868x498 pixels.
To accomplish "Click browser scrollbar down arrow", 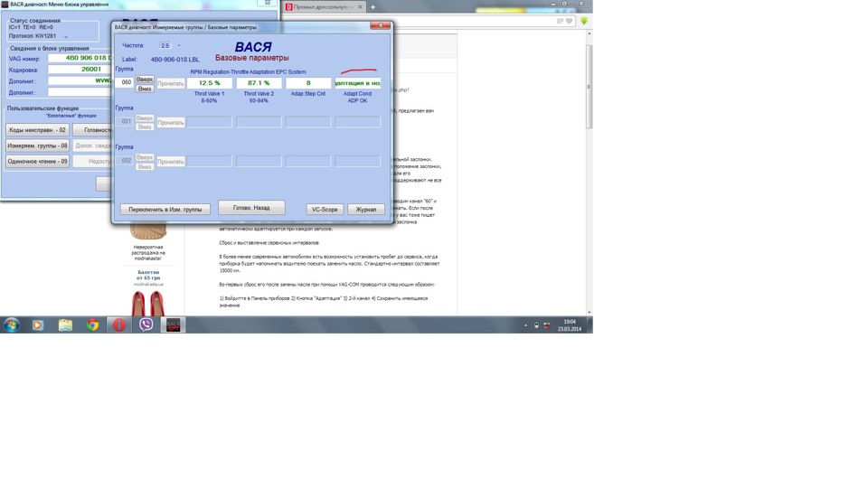I will tap(589, 312).
